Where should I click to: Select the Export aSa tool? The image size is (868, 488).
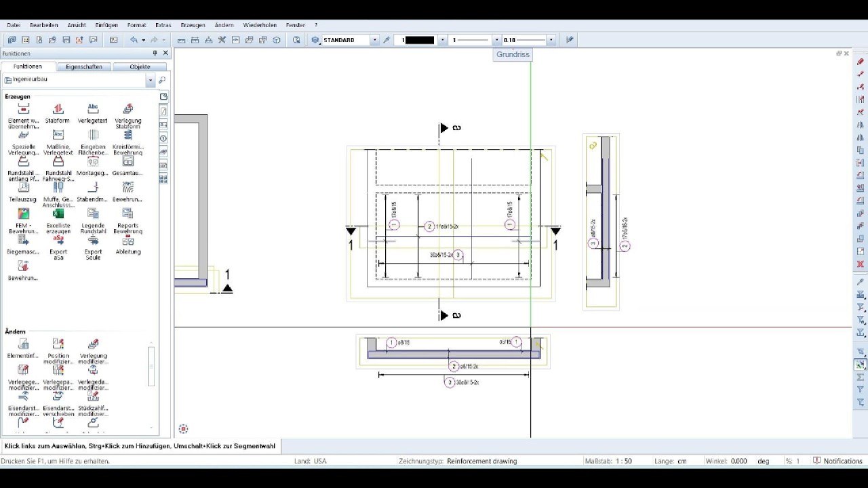pyautogui.click(x=58, y=247)
